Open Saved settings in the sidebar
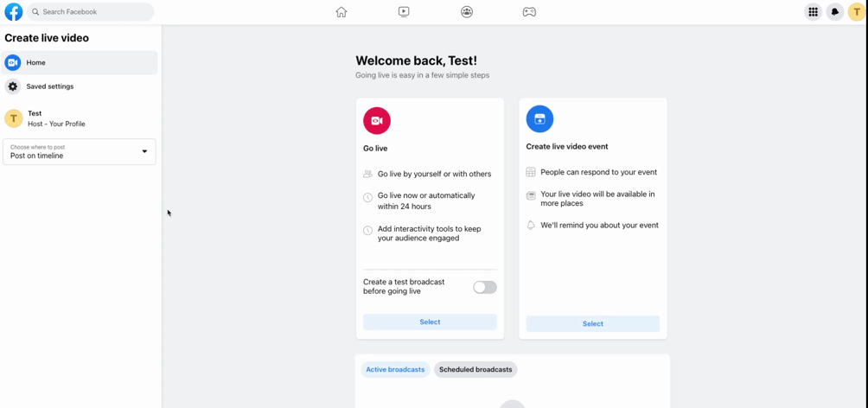Viewport: 868px width, 408px height. 49,86
